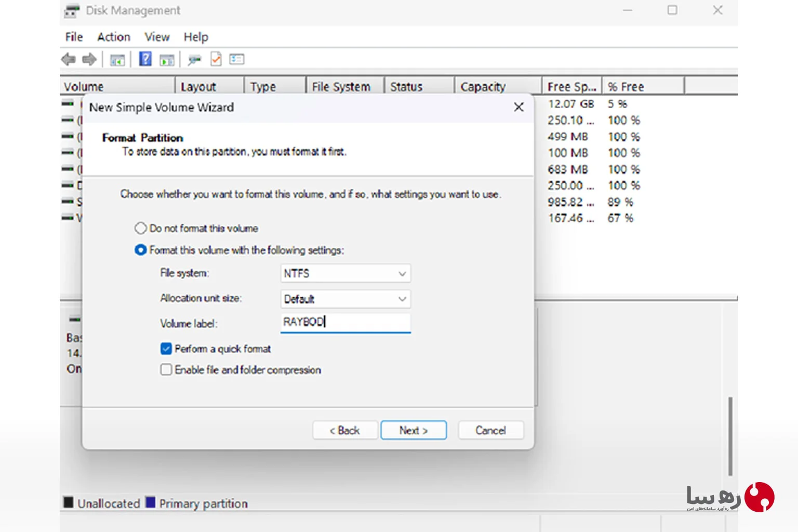
Task: Sort by the Status column header
Action: pos(420,86)
